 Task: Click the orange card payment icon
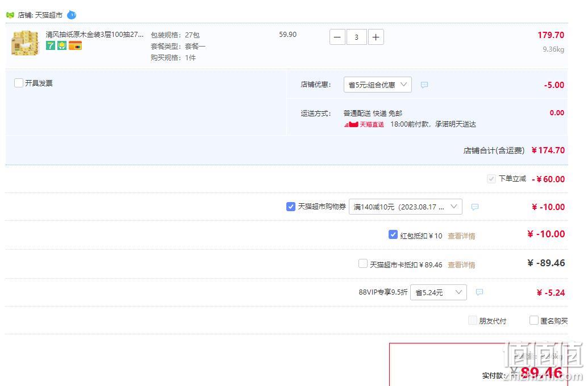tap(75, 46)
